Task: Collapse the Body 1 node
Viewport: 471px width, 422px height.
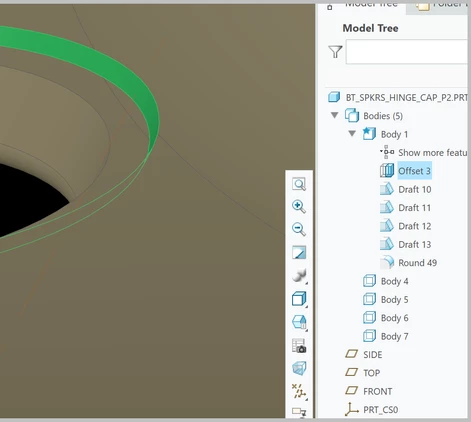Action: (x=352, y=134)
